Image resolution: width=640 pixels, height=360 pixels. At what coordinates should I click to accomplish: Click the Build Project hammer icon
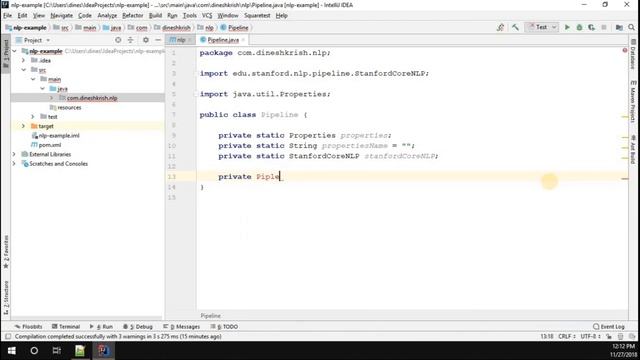[x=515, y=27]
